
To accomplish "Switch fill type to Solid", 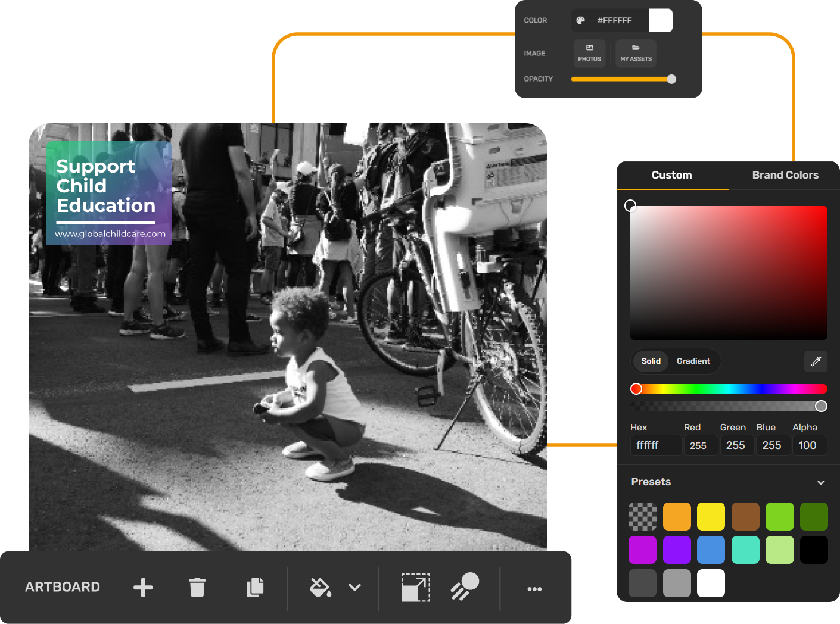I will pyautogui.click(x=651, y=361).
